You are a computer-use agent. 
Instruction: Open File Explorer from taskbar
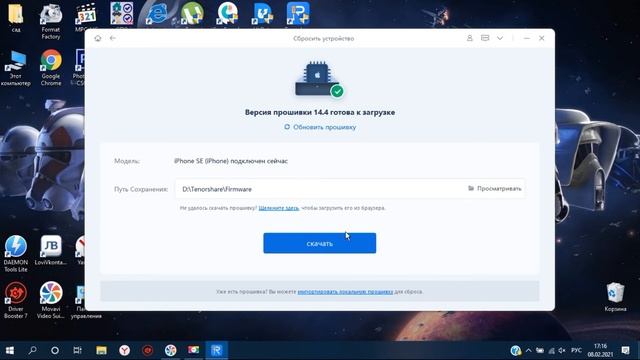click(101, 350)
